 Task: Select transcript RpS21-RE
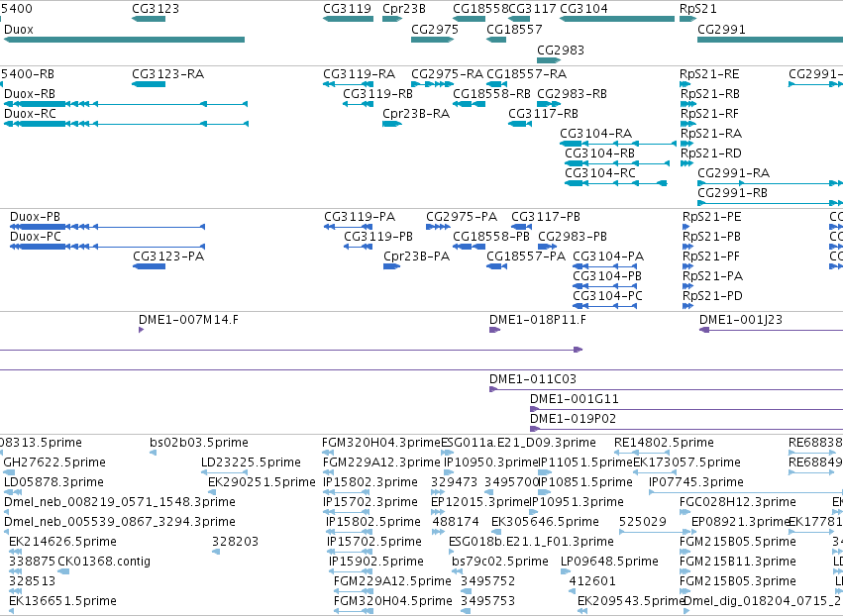click(x=709, y=74)
